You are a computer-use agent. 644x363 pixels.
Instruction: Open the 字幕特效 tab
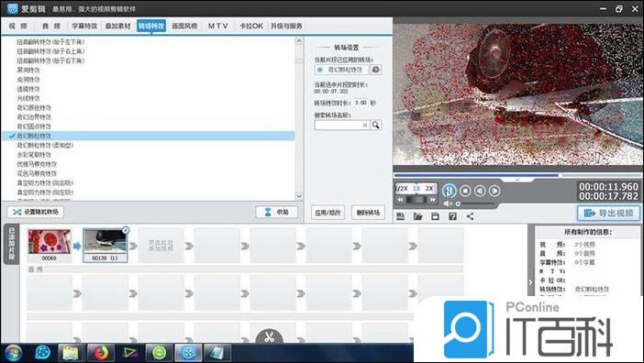coord(84,26)
